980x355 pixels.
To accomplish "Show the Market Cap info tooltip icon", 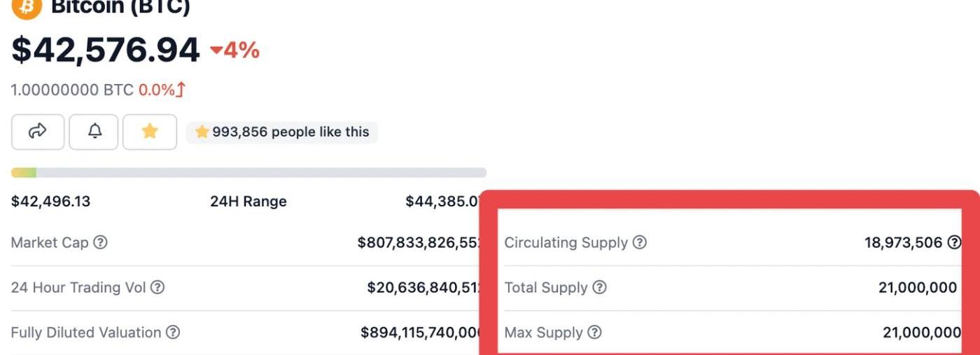I will click(x=101, y=242).
